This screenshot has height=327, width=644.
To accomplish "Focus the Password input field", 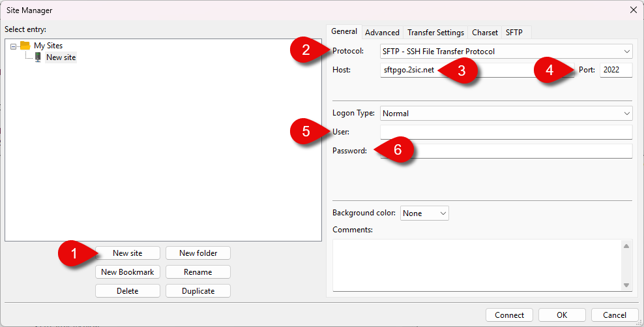I will [x=506, y=151].
